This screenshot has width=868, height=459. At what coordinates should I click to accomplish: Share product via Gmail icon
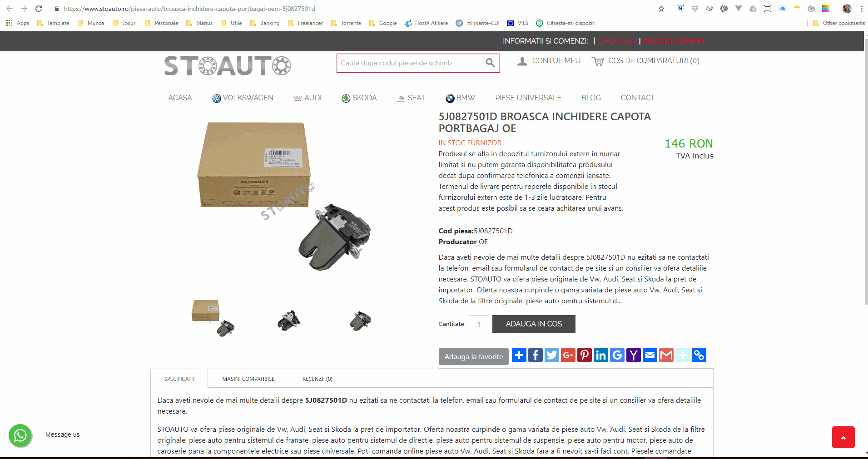[x=666, y=355]
